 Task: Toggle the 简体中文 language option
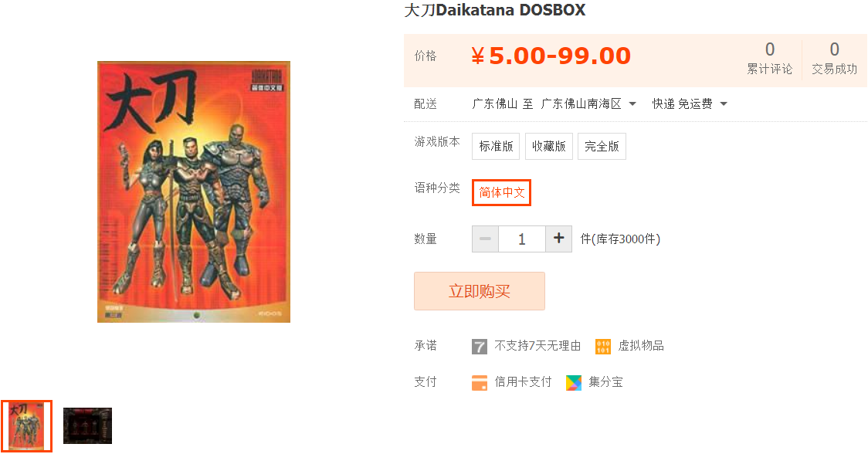501,193
